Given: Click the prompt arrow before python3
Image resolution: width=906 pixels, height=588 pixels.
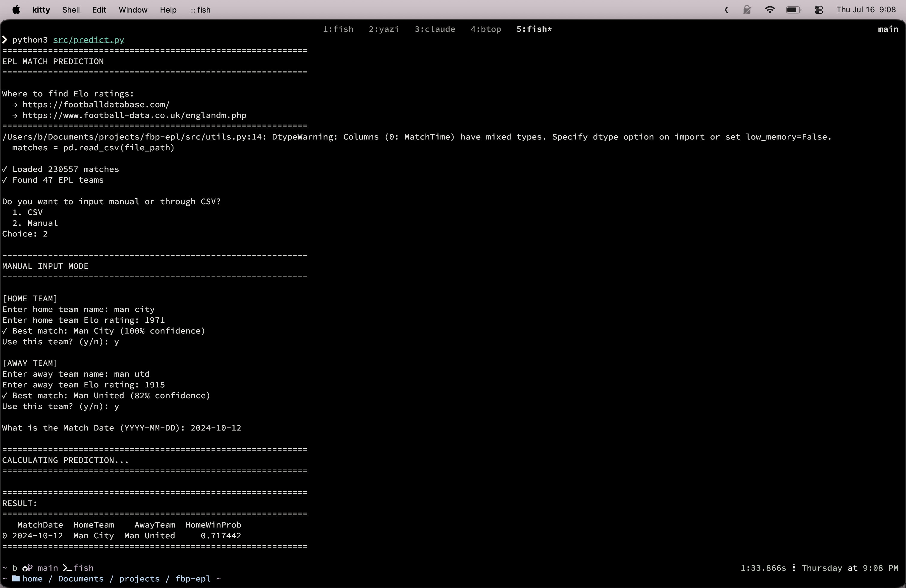Looking at the screenshot, I should (5, 40).
